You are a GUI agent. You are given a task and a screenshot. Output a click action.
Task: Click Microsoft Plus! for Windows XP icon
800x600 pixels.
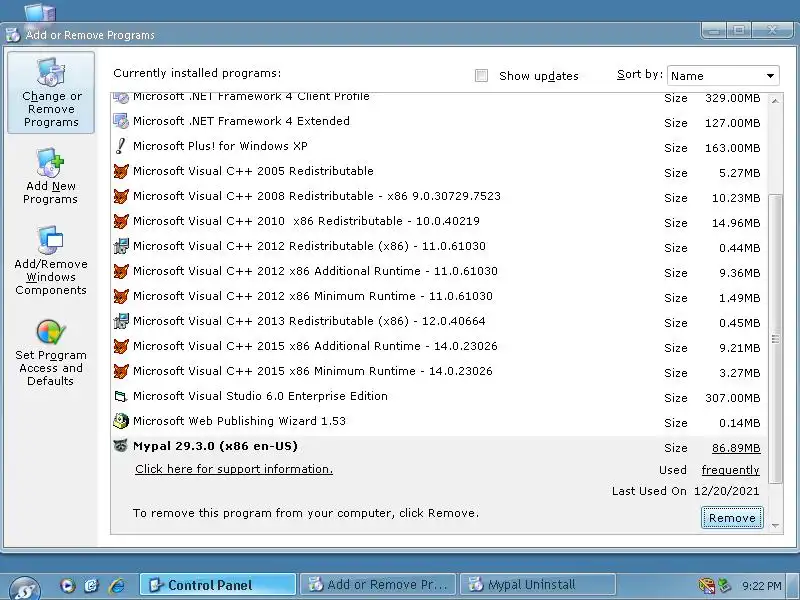click(x=121, y=146)
